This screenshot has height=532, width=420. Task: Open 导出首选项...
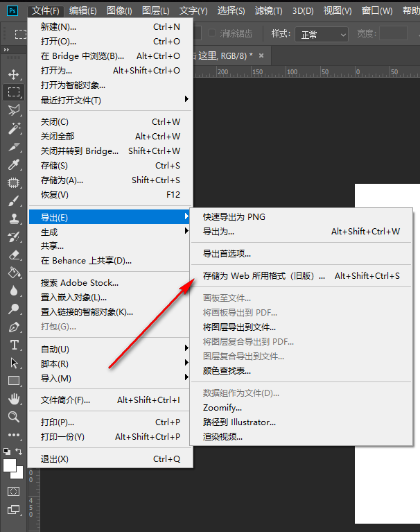(x=301, y=253)
